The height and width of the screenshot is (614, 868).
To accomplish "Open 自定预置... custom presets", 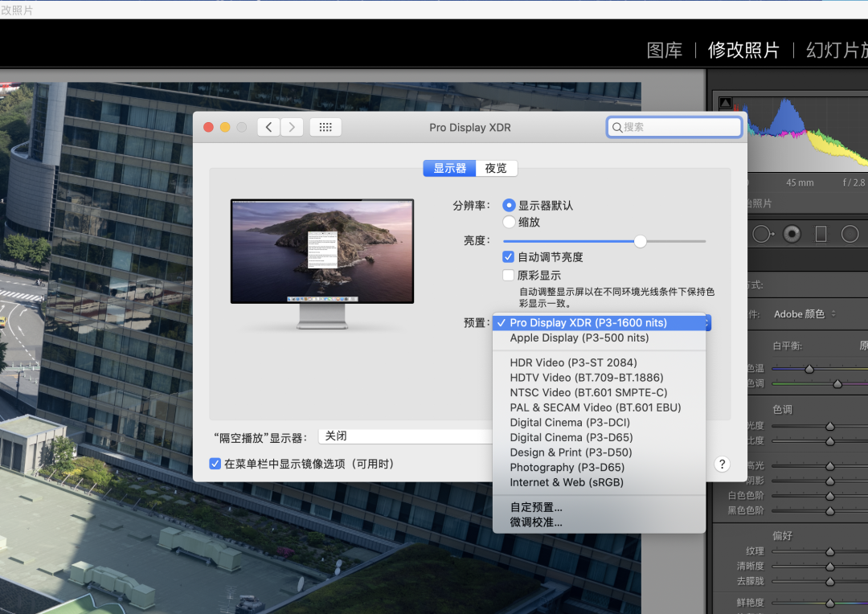I will click(599, 507).
